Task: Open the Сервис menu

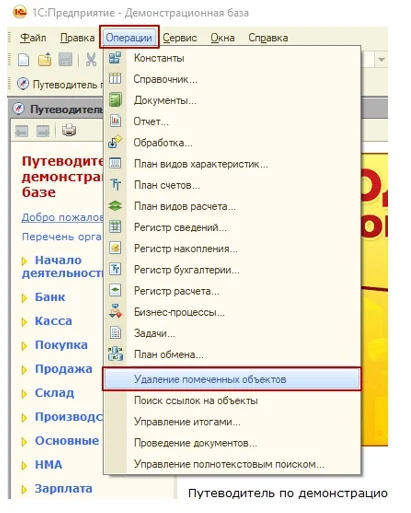Action: pyautogui.click(x=180, y=38)
